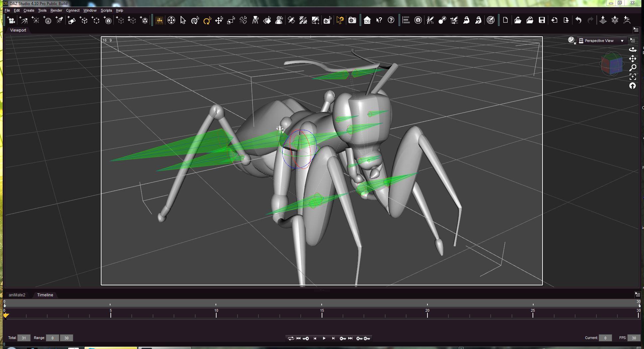Screen dimensions: 644x349
Task: Open the DAZ home DS icon
Action: pyautogui.click(x=367, y=20)
